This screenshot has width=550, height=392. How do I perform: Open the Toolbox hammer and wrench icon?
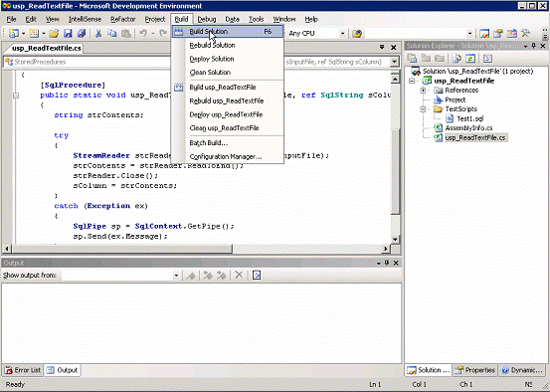point(525,34)
